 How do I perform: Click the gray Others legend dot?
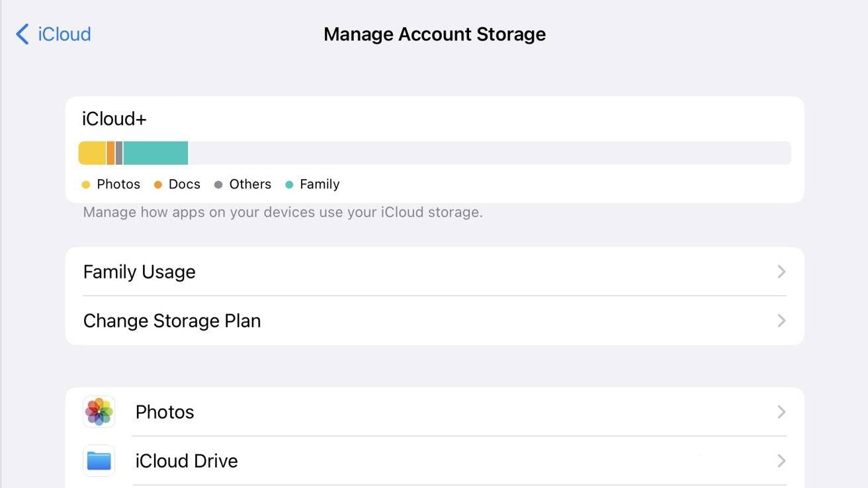pyautogui.click(x=218, y=184)
